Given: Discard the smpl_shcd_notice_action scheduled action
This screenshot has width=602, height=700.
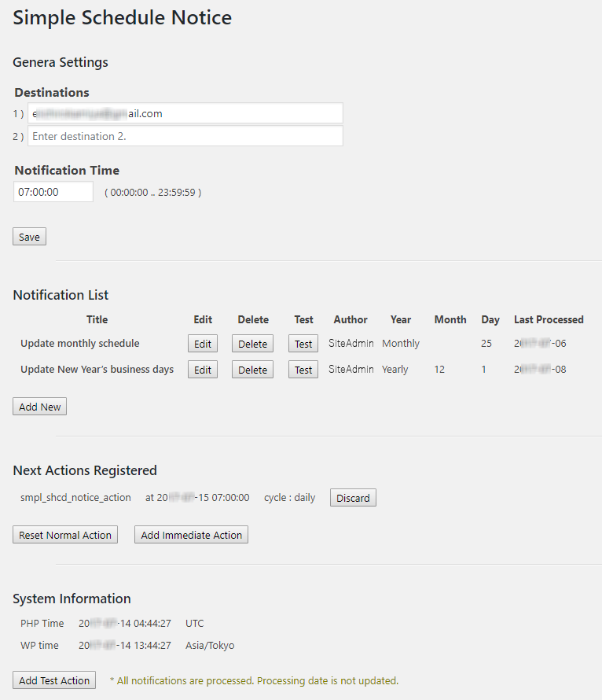Looking at the screenshot, I should [x=353, y=498].
